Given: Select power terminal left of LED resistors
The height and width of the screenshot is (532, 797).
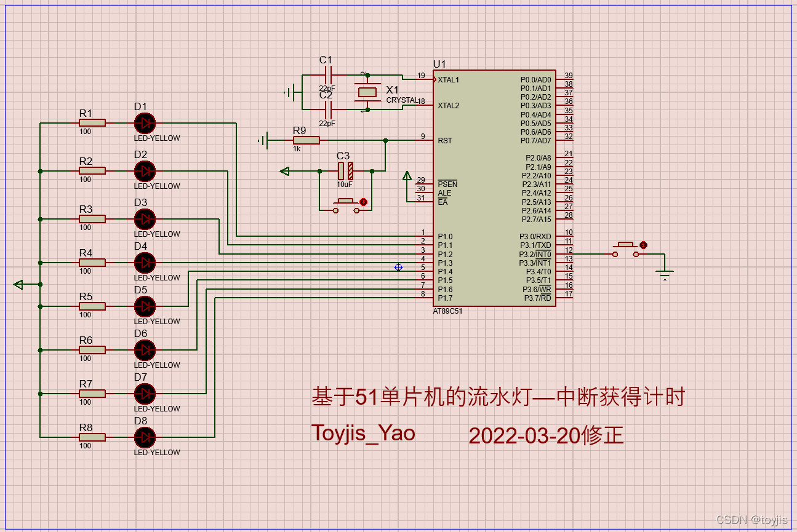Looking at the screenshot, I should tap(18, 284).
